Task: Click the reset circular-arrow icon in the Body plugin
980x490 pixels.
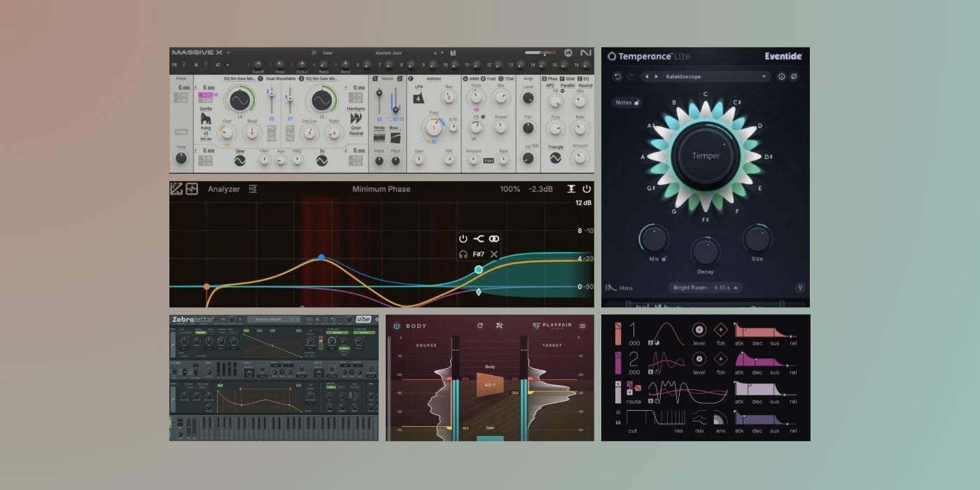Action: click(x=480, y=325)
